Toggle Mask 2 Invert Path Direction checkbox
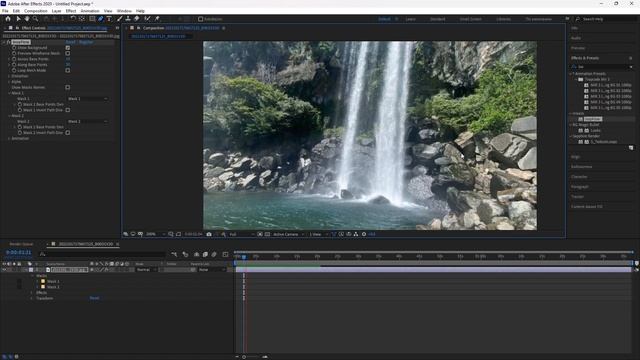The width and height of the screenshot is (640, 360). 68,133
